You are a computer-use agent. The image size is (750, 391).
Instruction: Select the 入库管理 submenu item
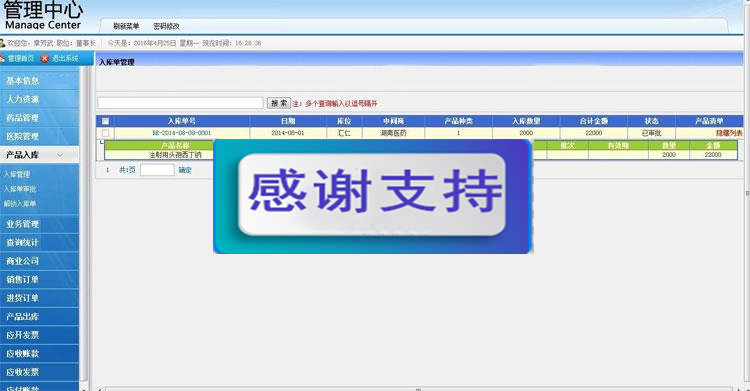tap(17, 175)
